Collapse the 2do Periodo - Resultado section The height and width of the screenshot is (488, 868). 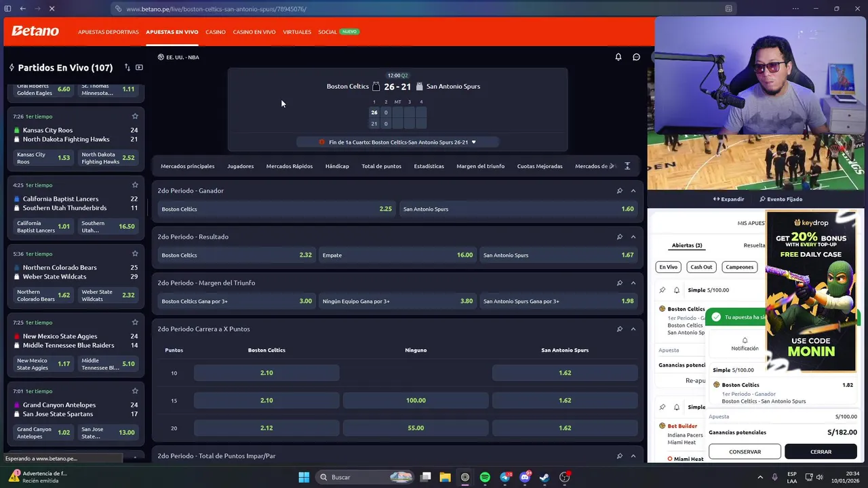tap(633, 237)
